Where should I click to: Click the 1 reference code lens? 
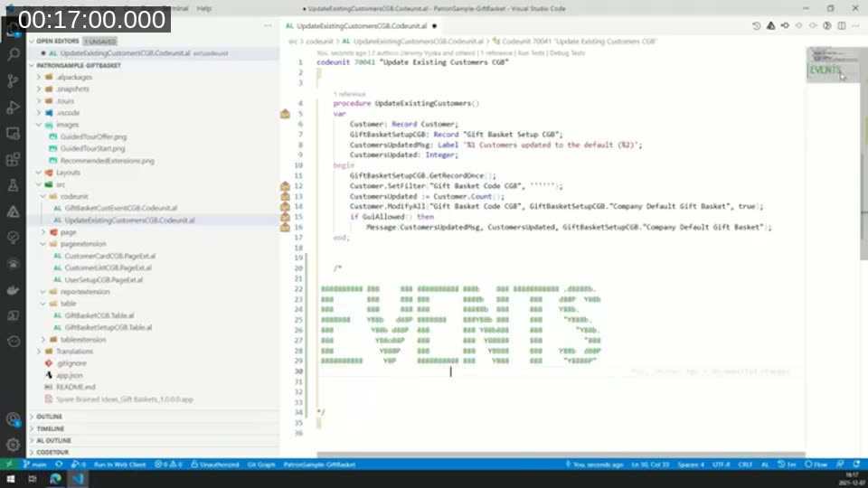tap(349, 94)
